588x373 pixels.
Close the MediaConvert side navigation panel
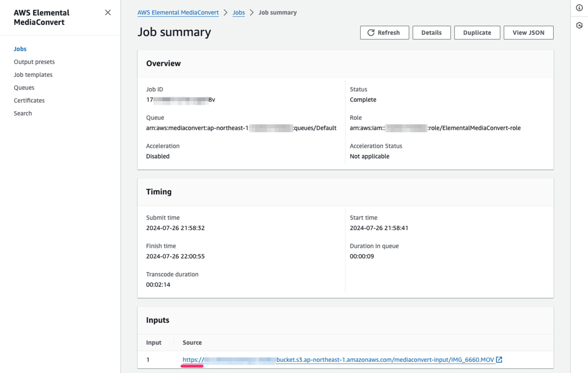[108, 12]
